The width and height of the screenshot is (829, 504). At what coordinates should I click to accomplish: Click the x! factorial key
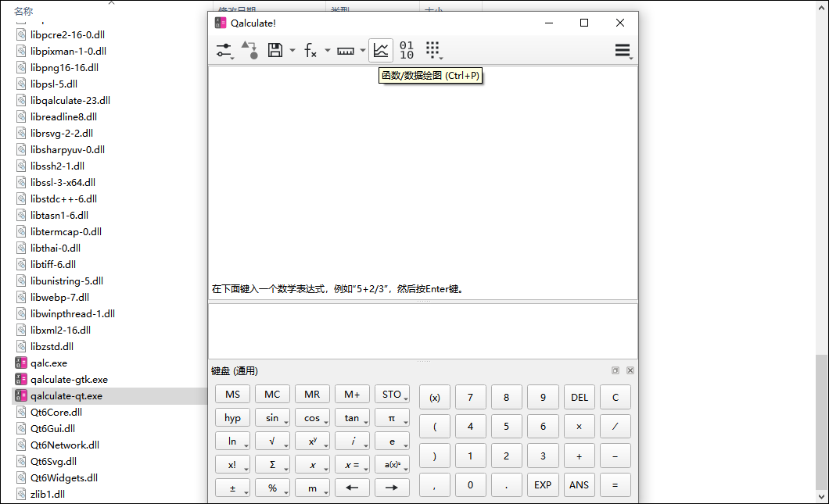click(x=232, y=464)
